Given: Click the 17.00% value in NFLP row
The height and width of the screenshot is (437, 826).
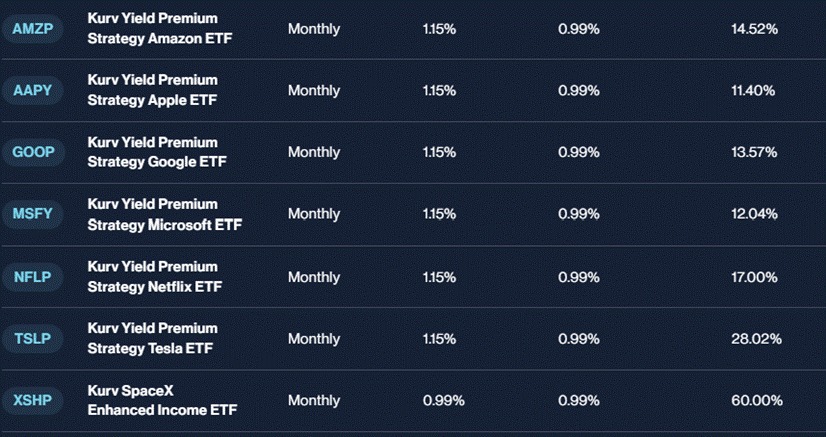Looking at the screenshot, I should coord(754,277).
